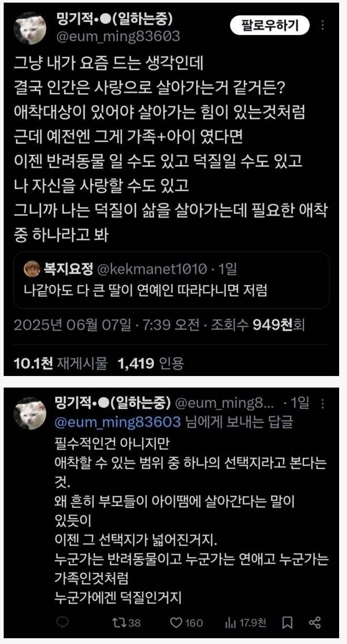Click the share icon on the reply
The width and height of the screenshot is (347, 644).
pyautogui.click(x=315, y=622)
